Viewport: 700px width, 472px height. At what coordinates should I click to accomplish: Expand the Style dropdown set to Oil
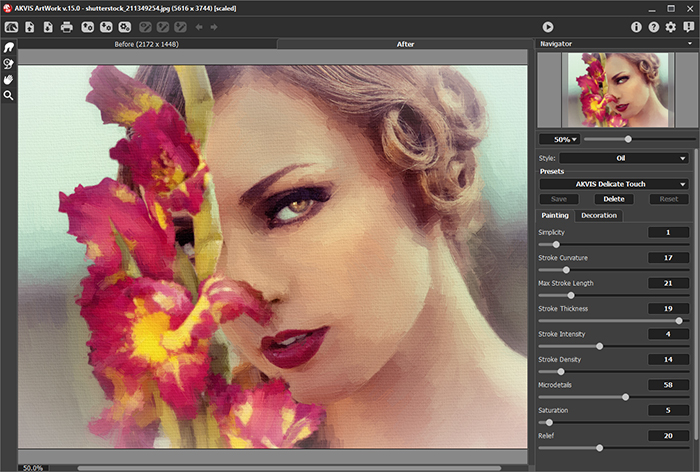[x=623, y=157]
